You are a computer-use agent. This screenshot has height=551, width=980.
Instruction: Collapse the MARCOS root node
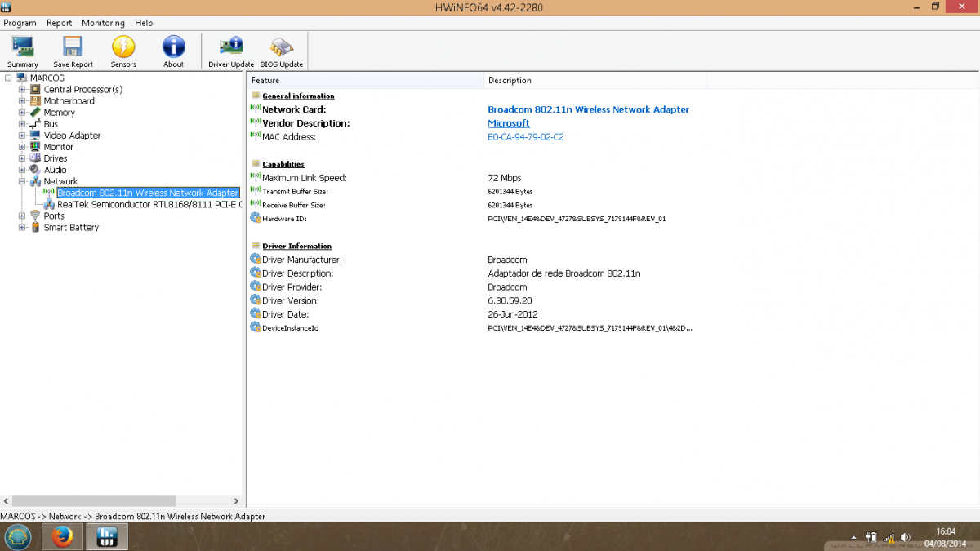[8, 78]
